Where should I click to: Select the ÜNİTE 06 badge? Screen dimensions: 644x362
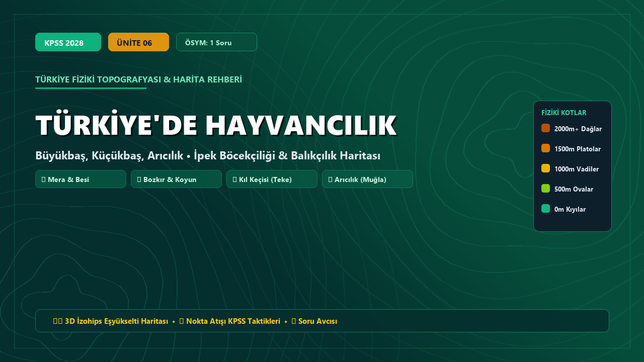[138, 42]
